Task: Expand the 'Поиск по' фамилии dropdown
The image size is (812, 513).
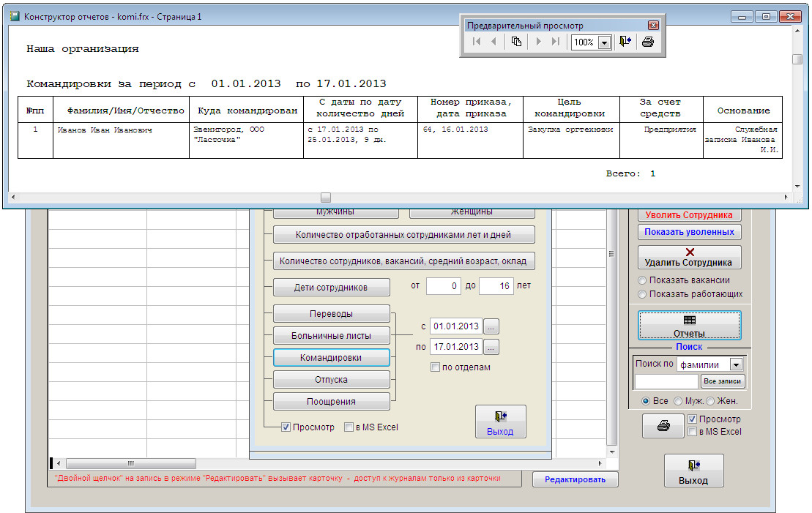Action: [736, 364]
